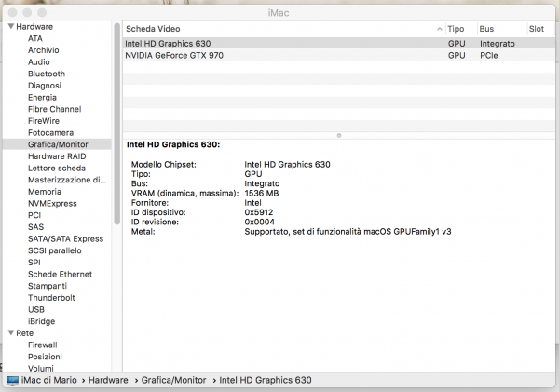Screen dimensions: 559x392
Task: Click the Bus column header
Action: [x=487, y=30]
